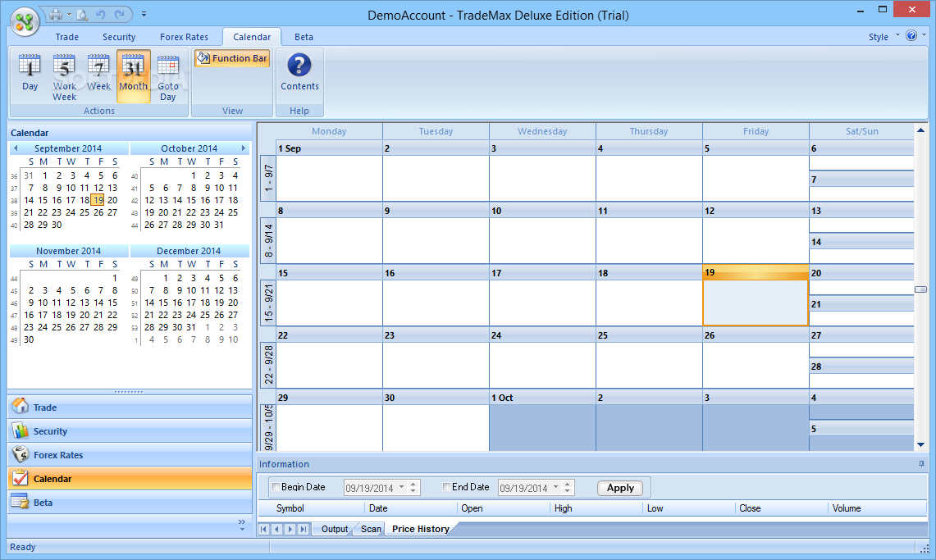This screenshot has width=936, height=560.
Task: Toggle the Function Bar view option
Action: pyautogui.click(x=232, y=58)
